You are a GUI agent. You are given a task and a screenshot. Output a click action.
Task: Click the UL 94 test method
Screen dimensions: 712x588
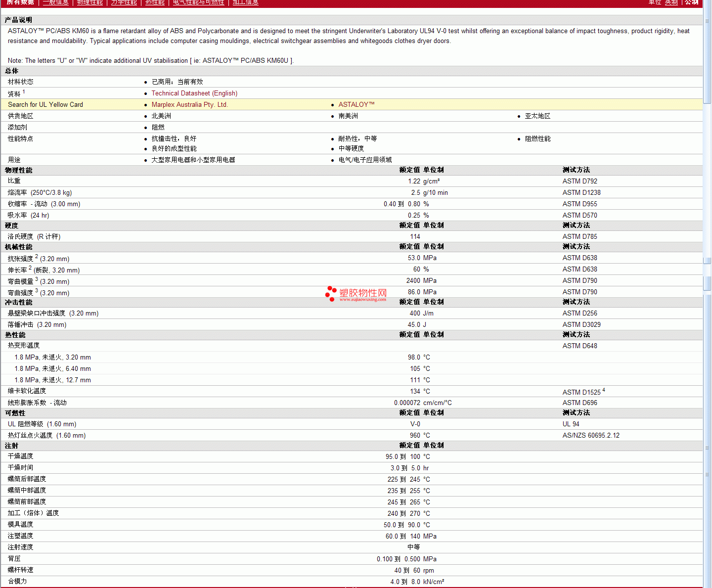pos(571,424)
